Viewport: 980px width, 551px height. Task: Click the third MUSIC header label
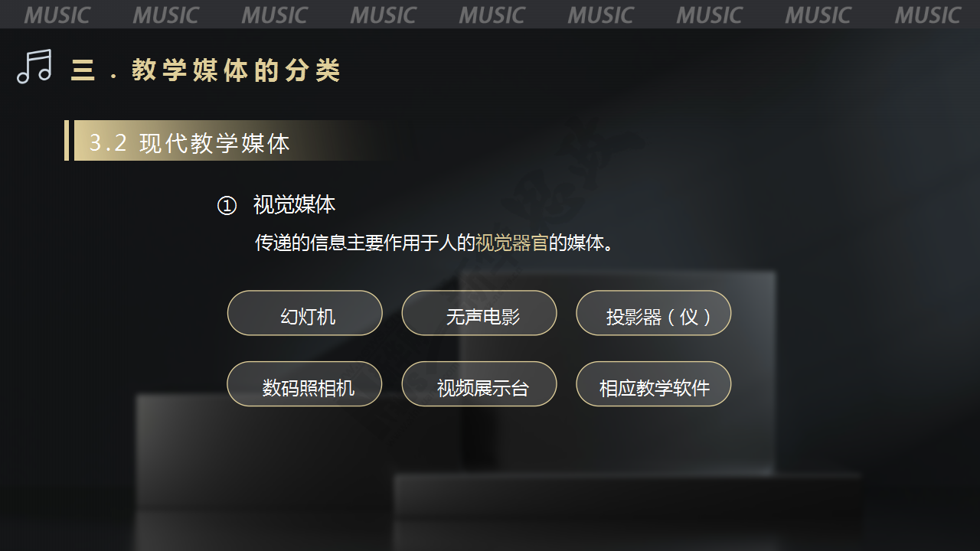pyautogui.click(x=274, y=15)
